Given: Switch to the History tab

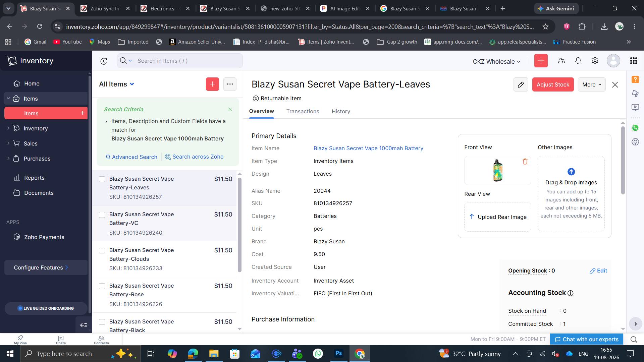Looking at the screenshot, I should coord(341,111).
